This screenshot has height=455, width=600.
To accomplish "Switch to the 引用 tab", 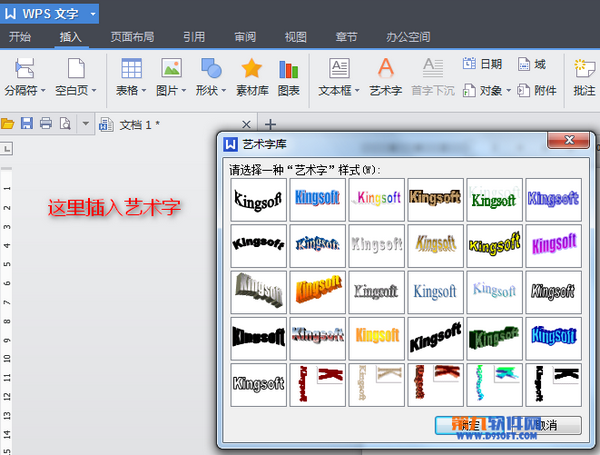I will 194,37.
